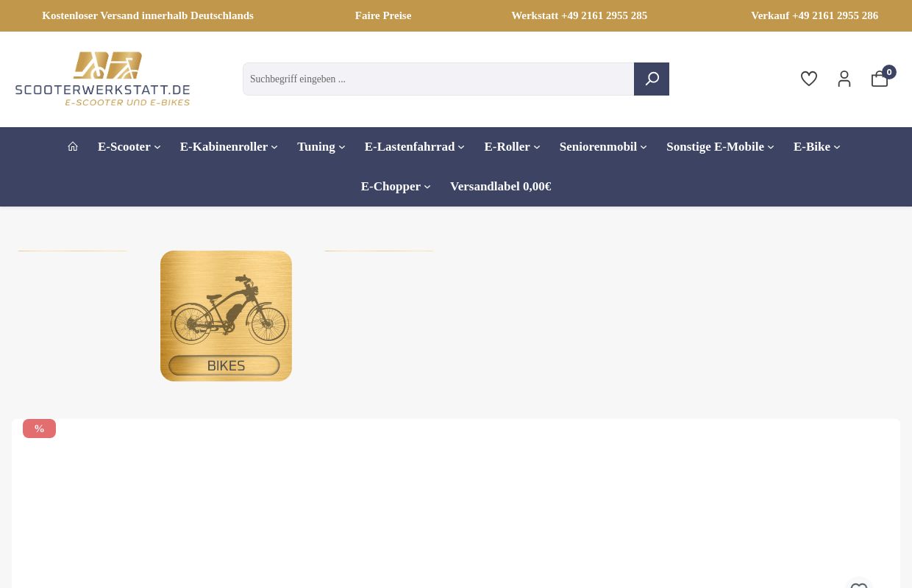
Task: Click the magnifier search button
Action: [652, 79]
